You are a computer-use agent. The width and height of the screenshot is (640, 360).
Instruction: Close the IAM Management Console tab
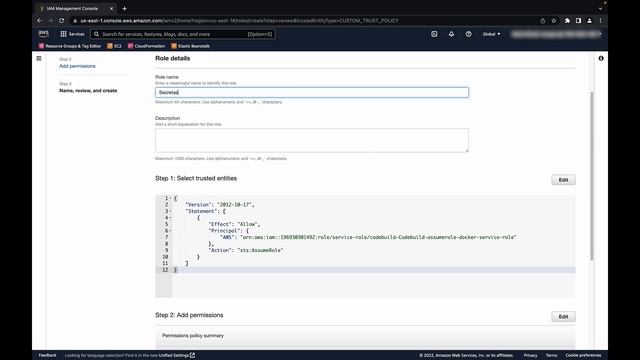pyautogui.click(x=111, y=9)
